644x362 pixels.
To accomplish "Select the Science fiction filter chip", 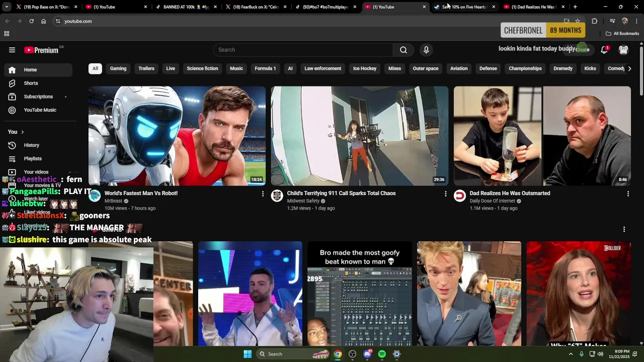I will click(x=202, y=68).
